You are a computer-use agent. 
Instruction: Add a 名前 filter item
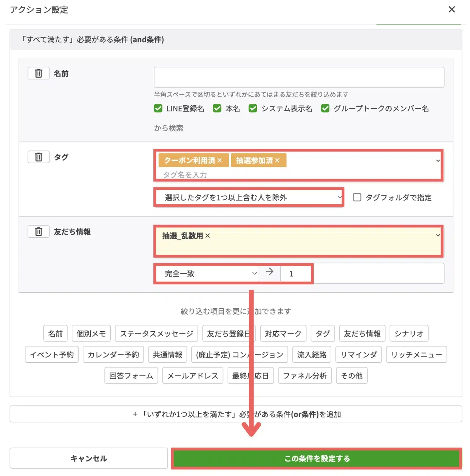click(x=55, y=333)
